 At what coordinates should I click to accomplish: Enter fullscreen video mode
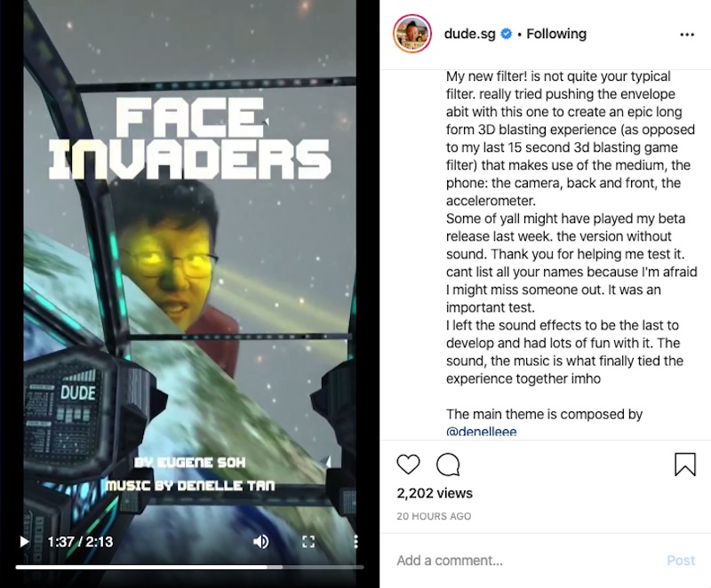(x=308, y=541)
